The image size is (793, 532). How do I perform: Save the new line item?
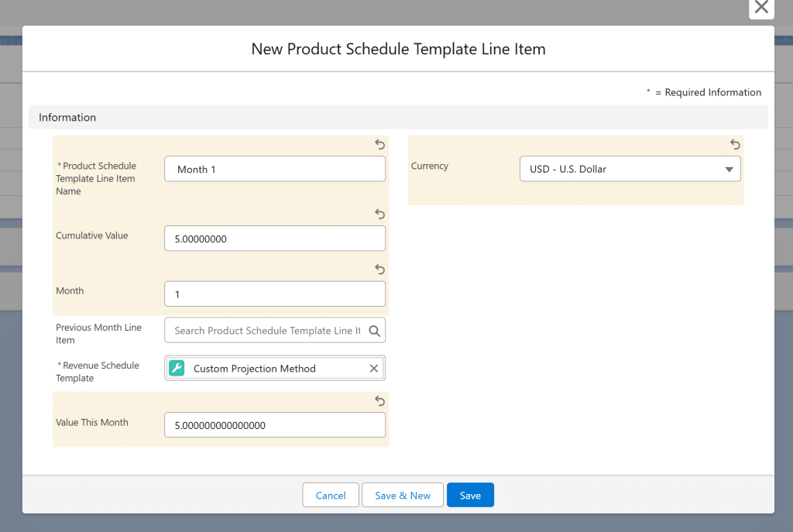pos(470,496)
